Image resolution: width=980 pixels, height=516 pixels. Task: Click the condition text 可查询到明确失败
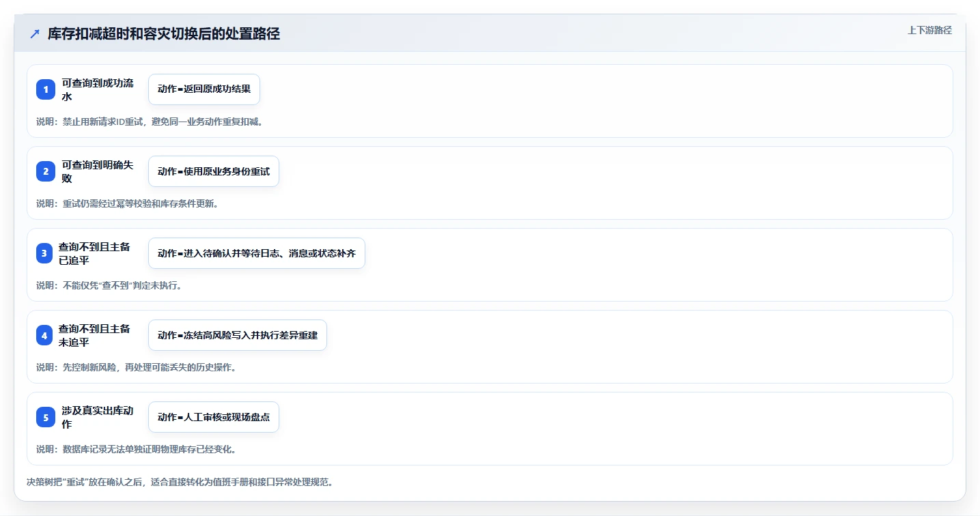point(98,171)
